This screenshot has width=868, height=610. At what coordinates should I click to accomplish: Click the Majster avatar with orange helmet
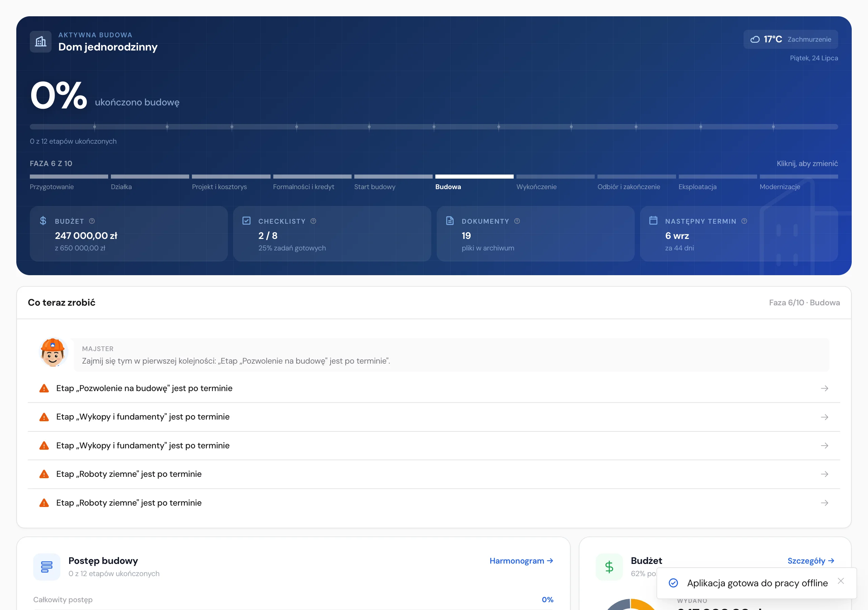pyautogui.click(x=53, y=352)
